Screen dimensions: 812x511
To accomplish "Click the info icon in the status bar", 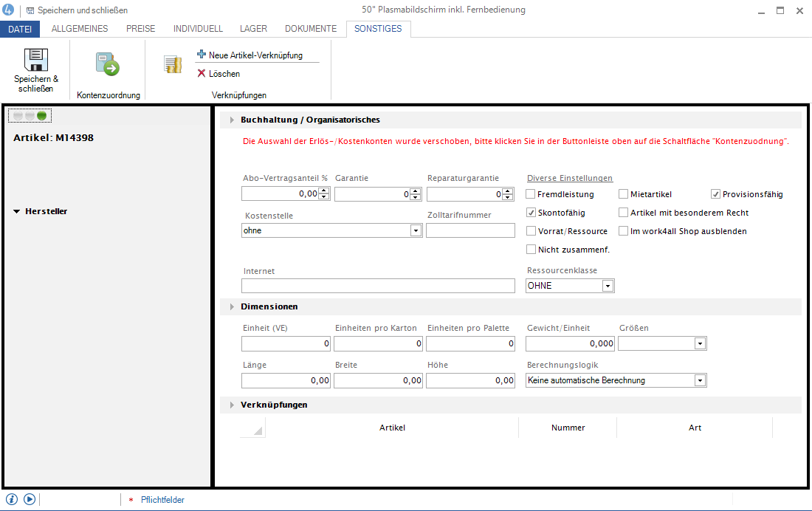I will click(11, 499).
